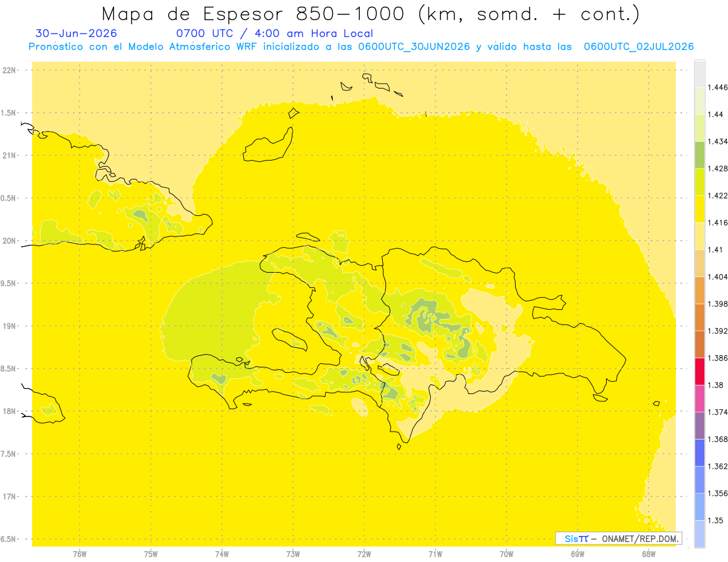The height and width of the screenshot is (562, 728).
Task: Click the "72W" longitude label
Action: tap(365, 554)
